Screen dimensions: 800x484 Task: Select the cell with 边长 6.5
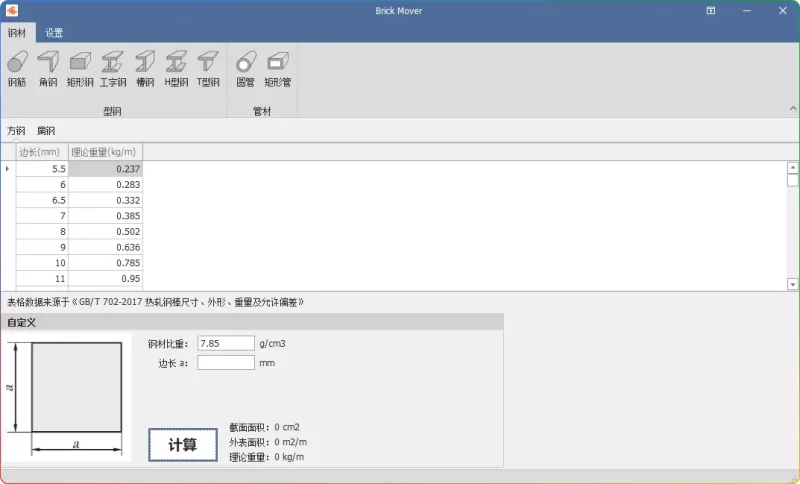[42, 200]
